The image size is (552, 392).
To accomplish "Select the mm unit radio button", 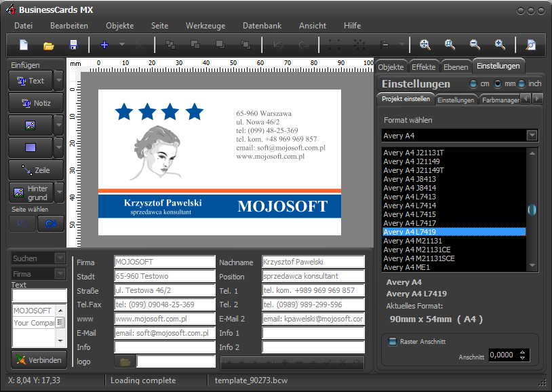I will 498,84.
